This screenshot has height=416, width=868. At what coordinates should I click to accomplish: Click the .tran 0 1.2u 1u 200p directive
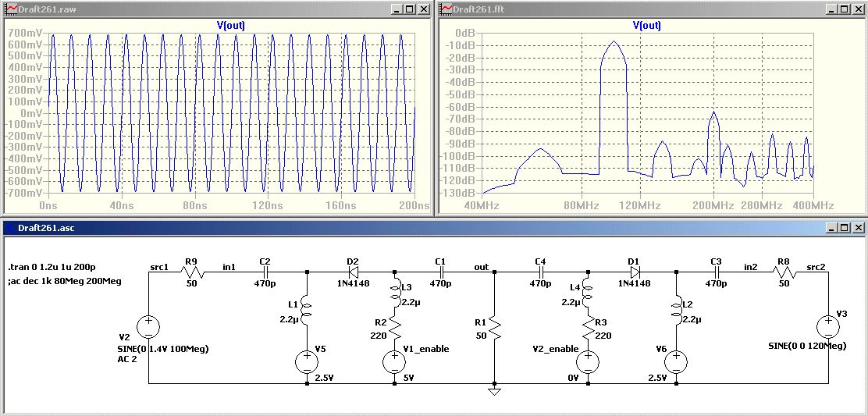click(52, 267)
